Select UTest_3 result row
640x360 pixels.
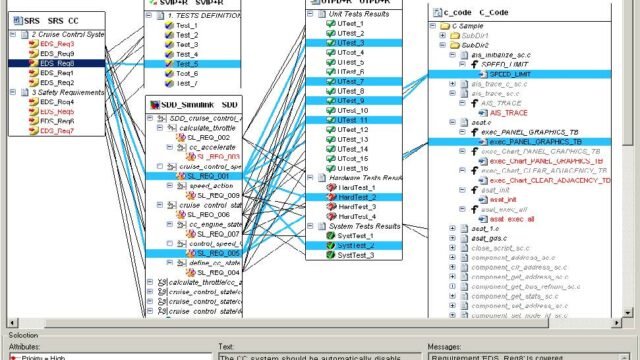(354, 43)
